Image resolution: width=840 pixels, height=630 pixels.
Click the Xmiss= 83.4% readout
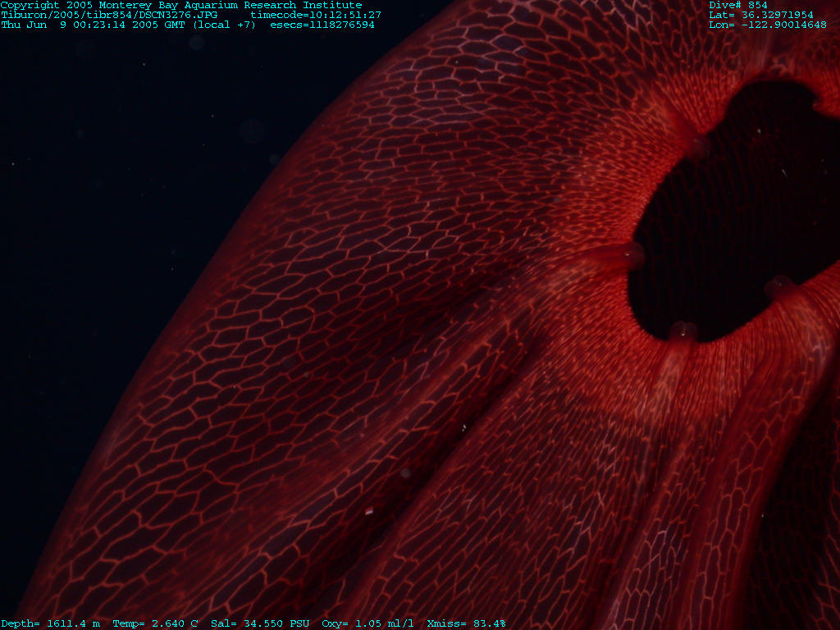[x=466, y=623]
